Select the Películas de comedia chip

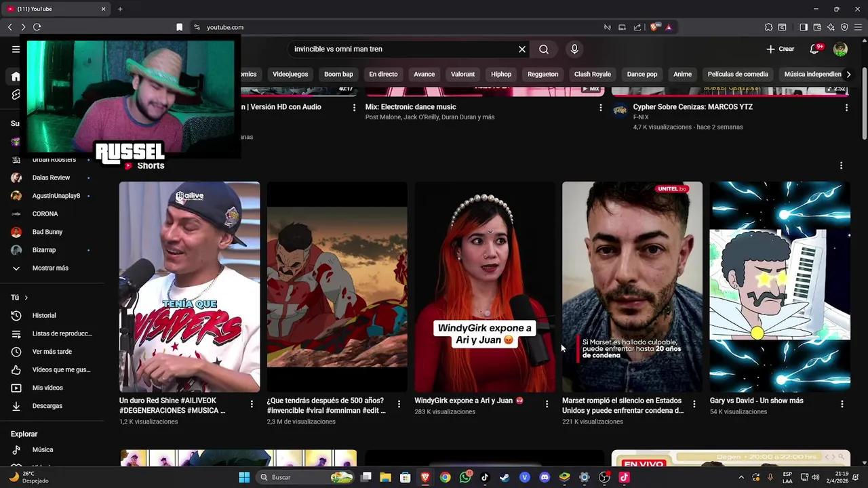738,74
